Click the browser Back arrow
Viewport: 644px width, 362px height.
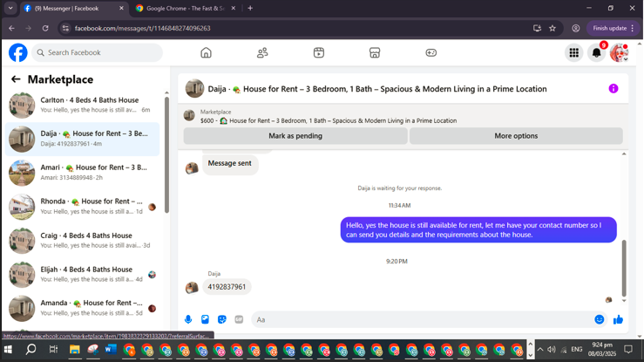pos(11,29)
